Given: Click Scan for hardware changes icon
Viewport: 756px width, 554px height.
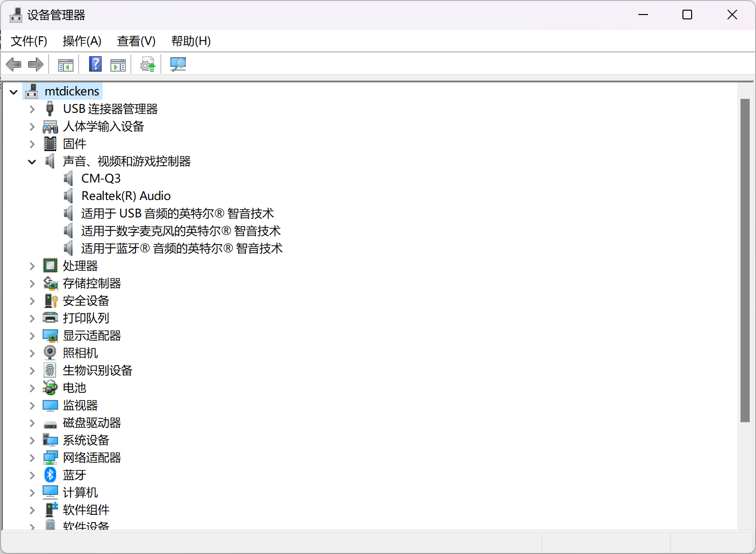Looking at the screenshot, I should pos(178,64).
